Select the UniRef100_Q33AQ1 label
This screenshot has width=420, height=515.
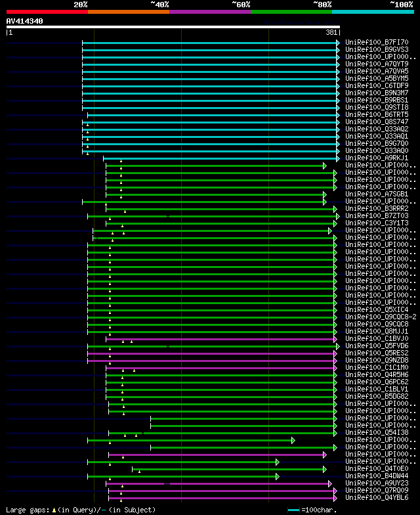[x=377, y=137]
